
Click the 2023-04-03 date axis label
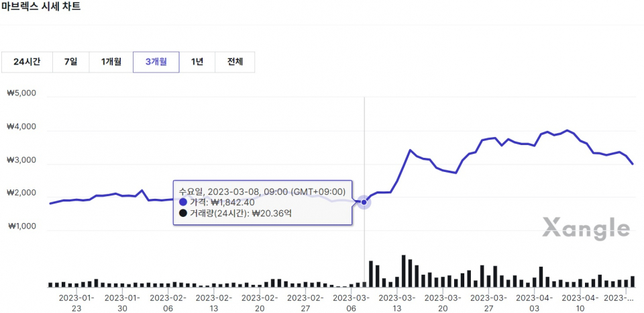click(534, 302)
